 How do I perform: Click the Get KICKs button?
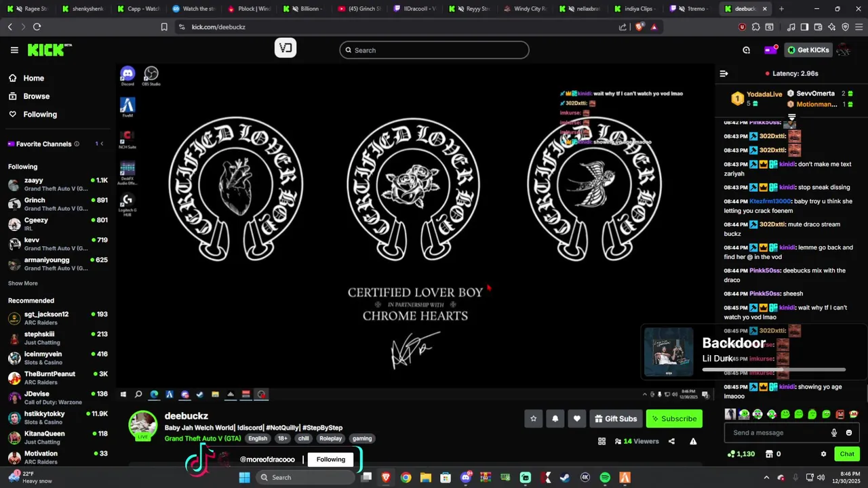pos(808,50)
